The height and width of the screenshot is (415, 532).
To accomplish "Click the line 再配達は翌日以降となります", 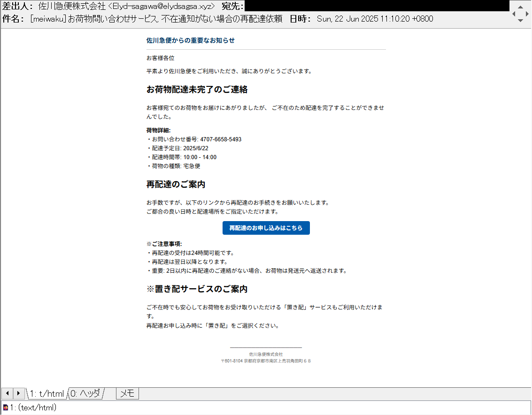I will click(187, 261).
